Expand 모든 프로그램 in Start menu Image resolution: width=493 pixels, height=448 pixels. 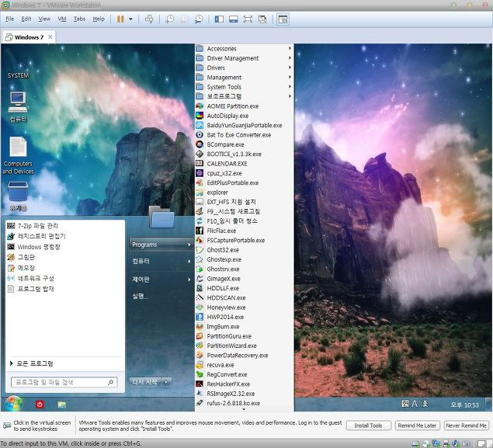pos(31,363)
